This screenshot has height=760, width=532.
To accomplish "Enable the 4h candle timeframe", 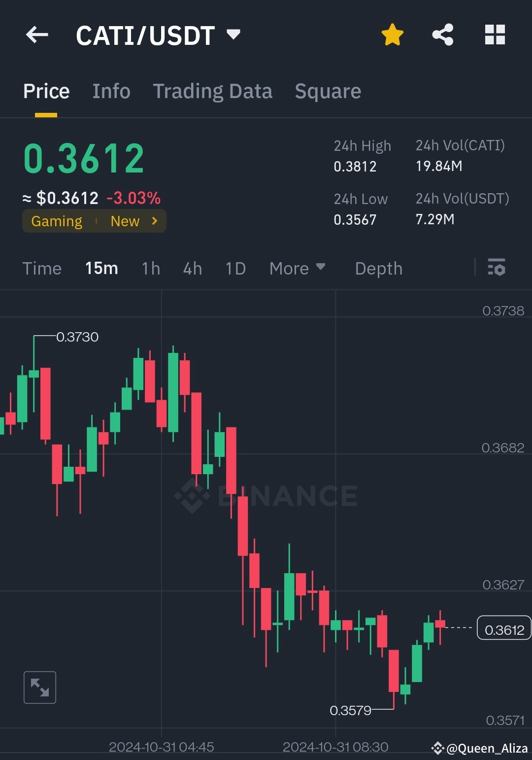I will tap(192, 268).
